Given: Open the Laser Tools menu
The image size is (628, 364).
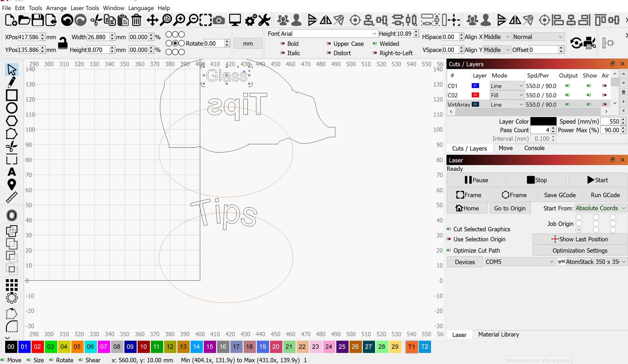Looking at the screenshot, I should coord(84,8).
